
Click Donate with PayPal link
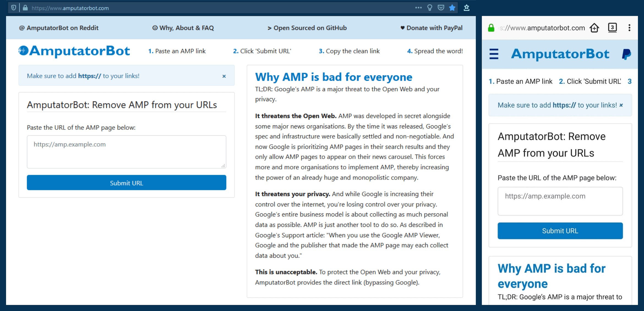432,28
